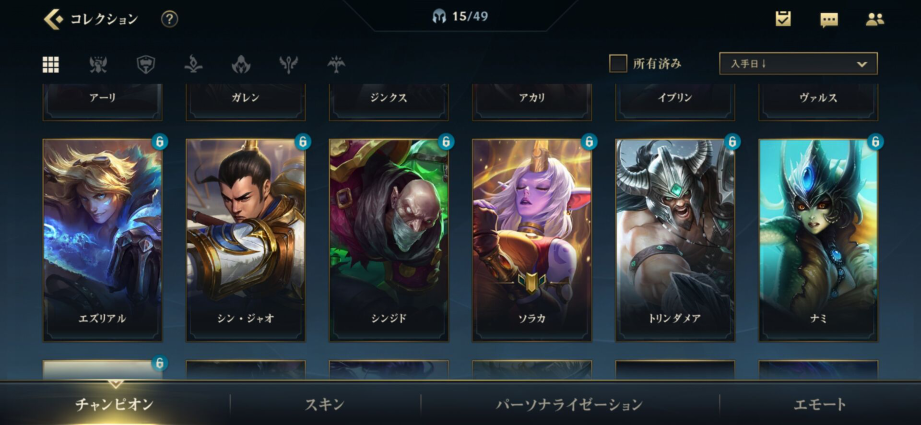
Task: Open the エモート tab
Action: click(x=820, y=404)
